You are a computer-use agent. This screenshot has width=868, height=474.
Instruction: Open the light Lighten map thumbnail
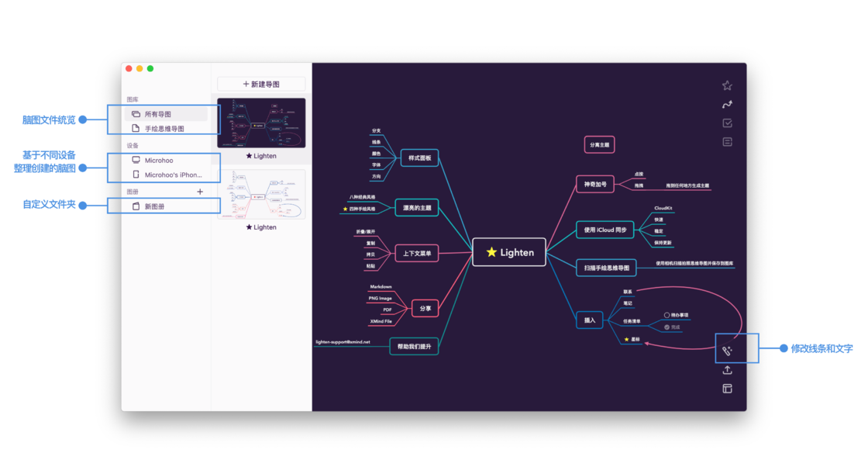[x=261, y=195]
